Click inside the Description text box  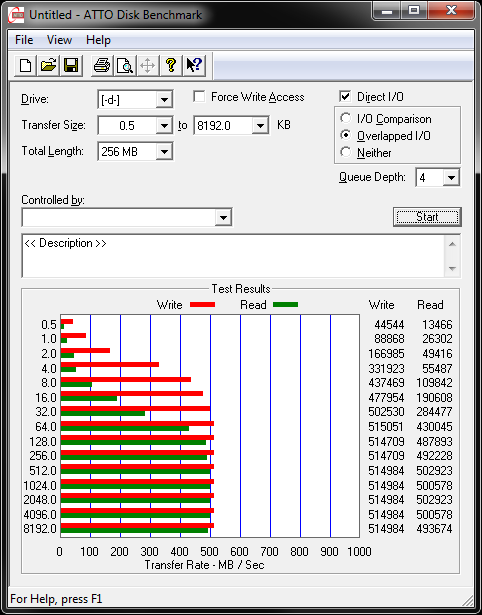(234, 256)
